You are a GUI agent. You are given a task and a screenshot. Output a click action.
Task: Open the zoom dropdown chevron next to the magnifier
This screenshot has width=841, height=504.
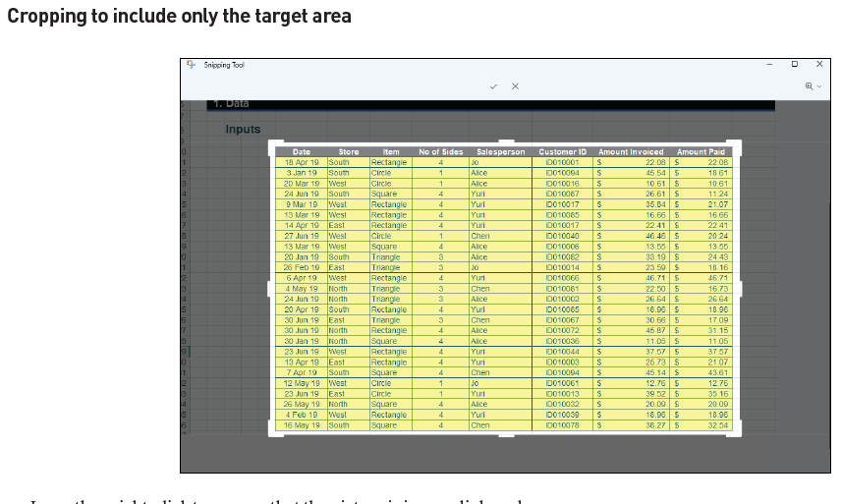tap(819, 86)
